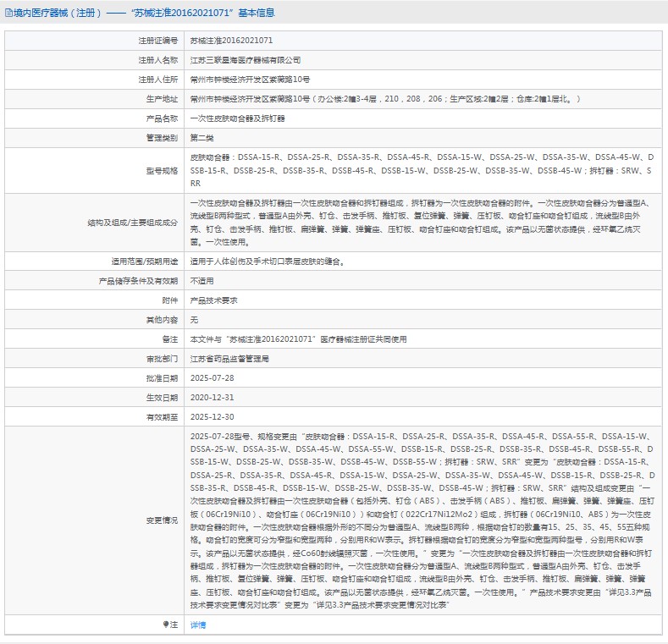Select effective date 2020-12-31

(213, 398)
